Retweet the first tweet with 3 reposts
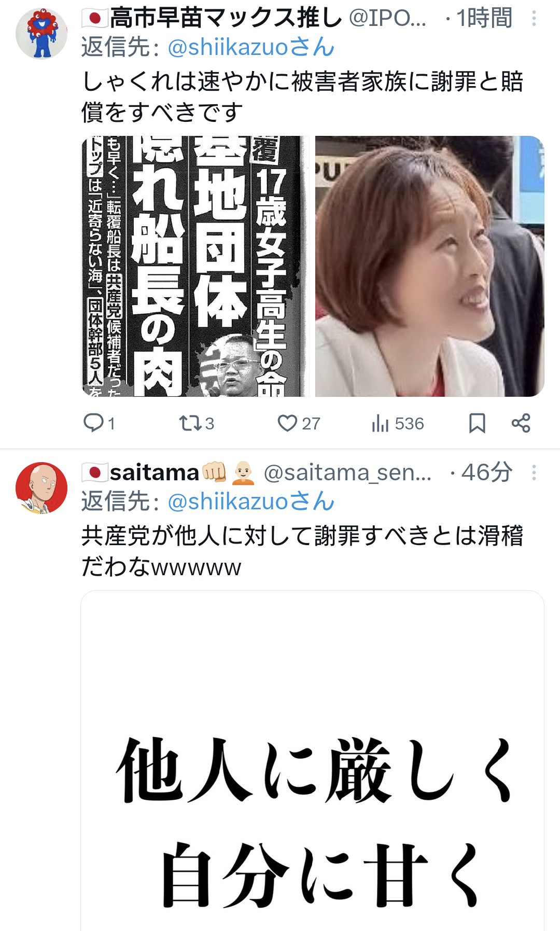 [196, 423]
